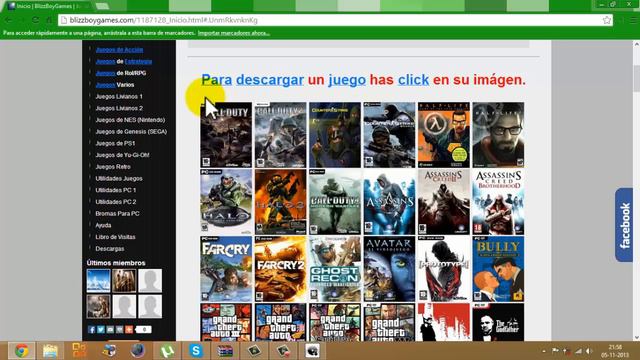
Task: Click the share counter bubble
Action: tap(144, 330)
